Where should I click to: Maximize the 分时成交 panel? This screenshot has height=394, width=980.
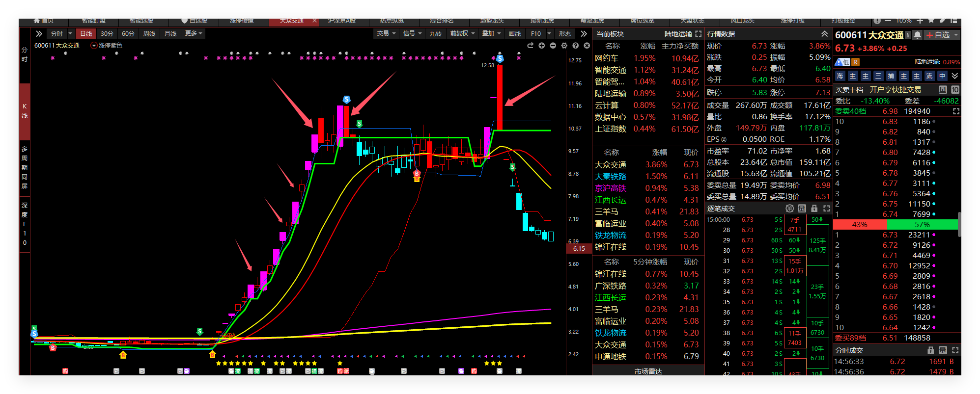(x=955, y=350)
